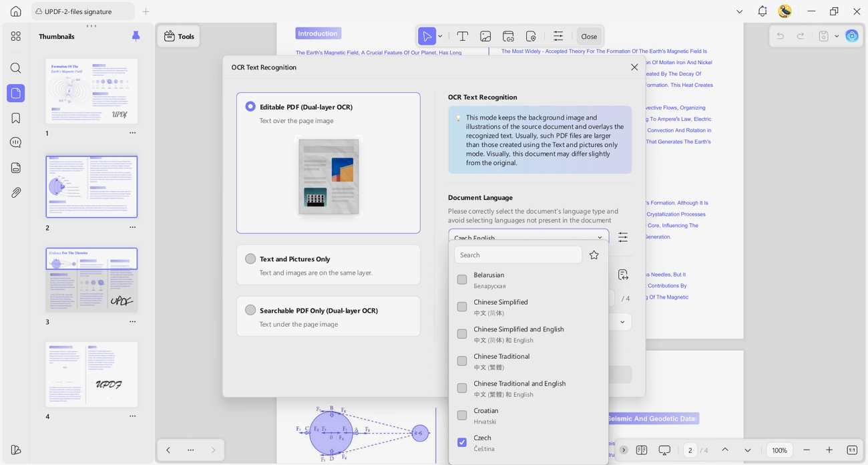Open the notifications bell icon
This screenshot has width=868, height=465.
point(762,11)
